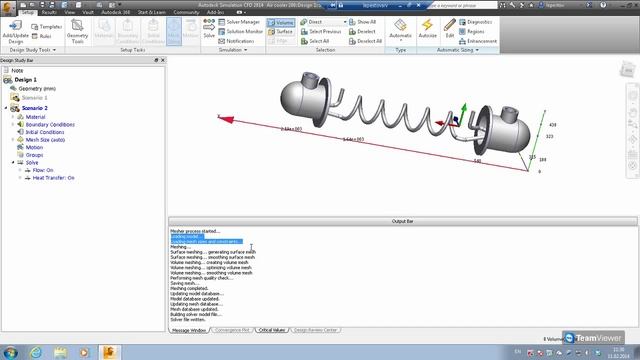
Task: Open mesh Diagnostics
Action: 476,22
